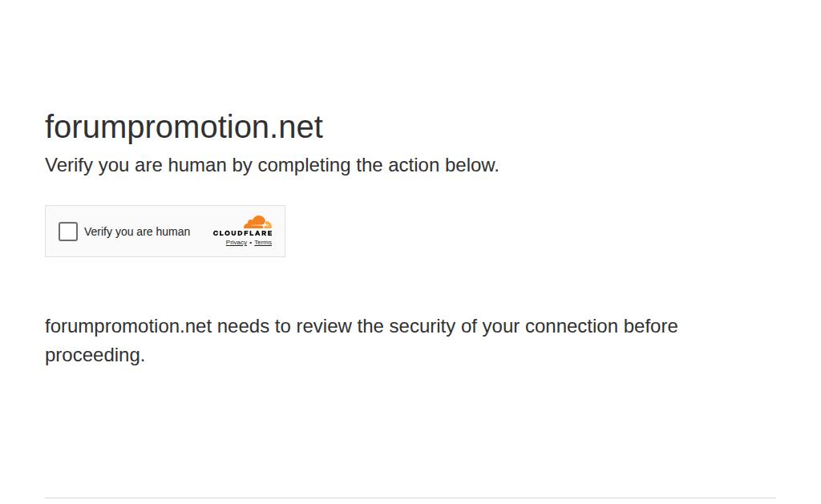Click the word 'connection' in the paragraph
The width and height of the screenshot is (821, 504).
(x=571, y=326)
